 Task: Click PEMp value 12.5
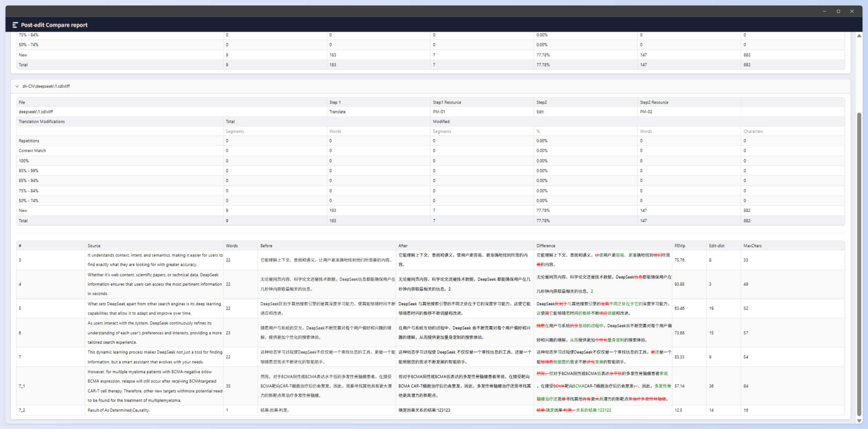point(678,410)
